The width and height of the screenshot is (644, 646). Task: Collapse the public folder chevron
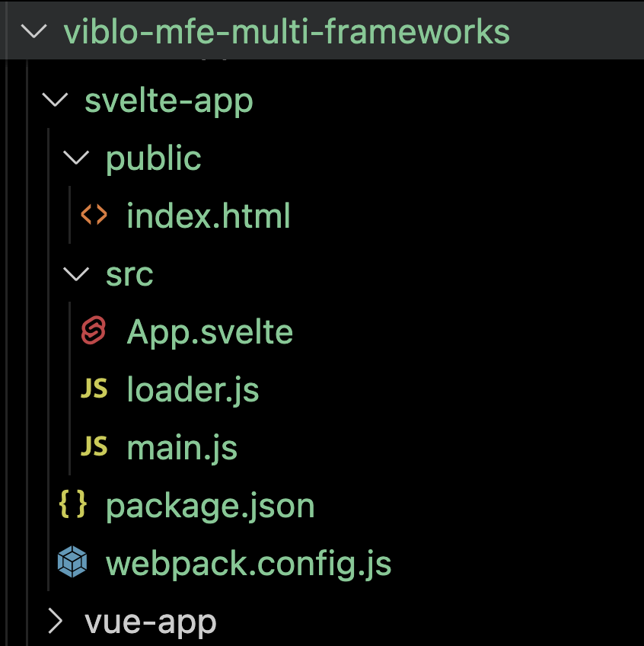tap(76, 158)
